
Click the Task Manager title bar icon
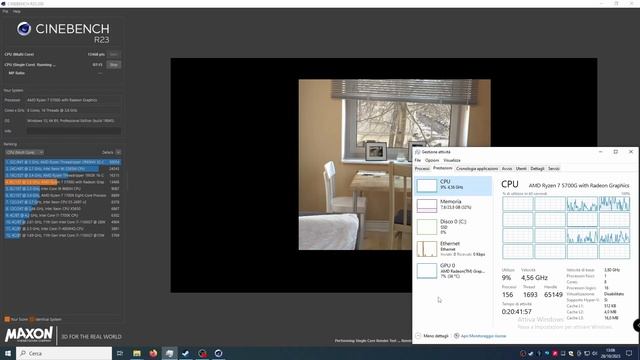click(418, 152)
